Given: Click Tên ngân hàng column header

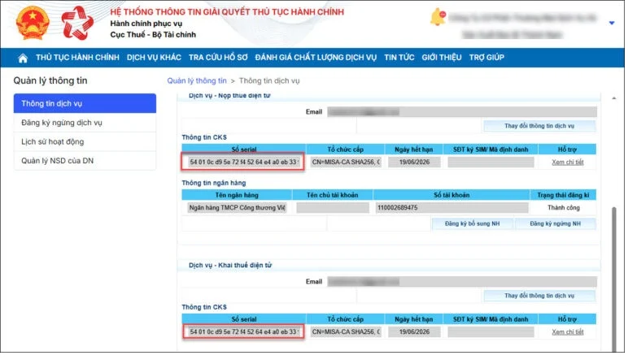Looking at the screenshot, I should pos(237,195).
